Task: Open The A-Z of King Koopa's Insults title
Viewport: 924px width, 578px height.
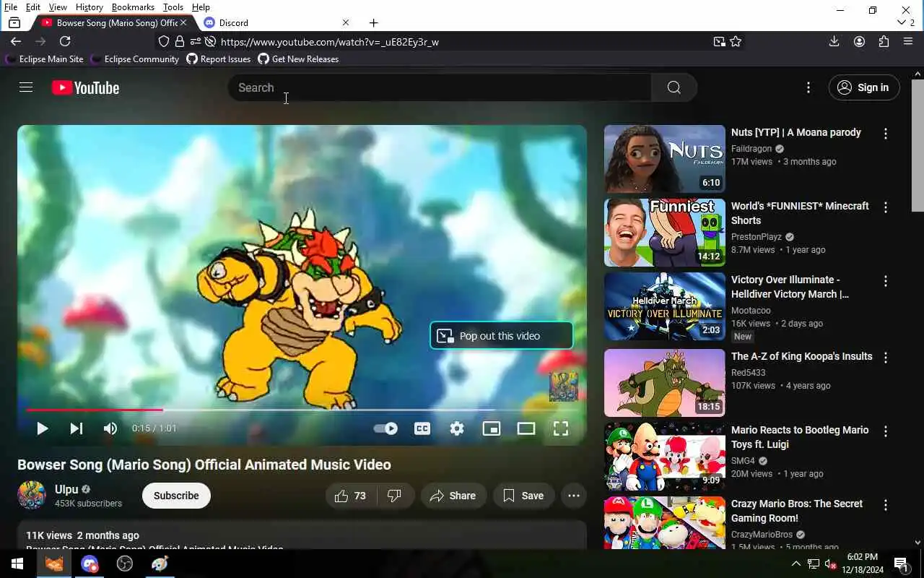Action: [x=801, y=356]
